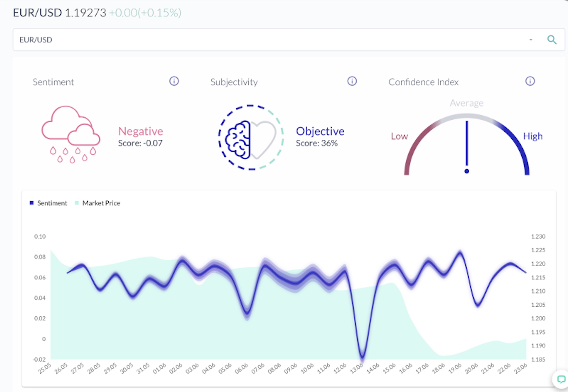Image resolution: width=568 pixels, height=392 pixels.
Task: Click the search magnifier icon
Action: 552,40
